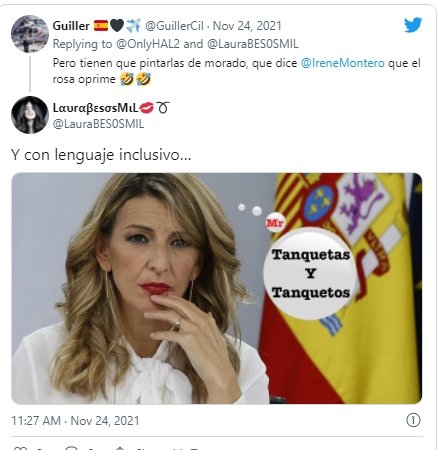Click the cut-off reply bubble icon at bottom
The width and height of the screenshot is (446, 450).
click(72, 448)
